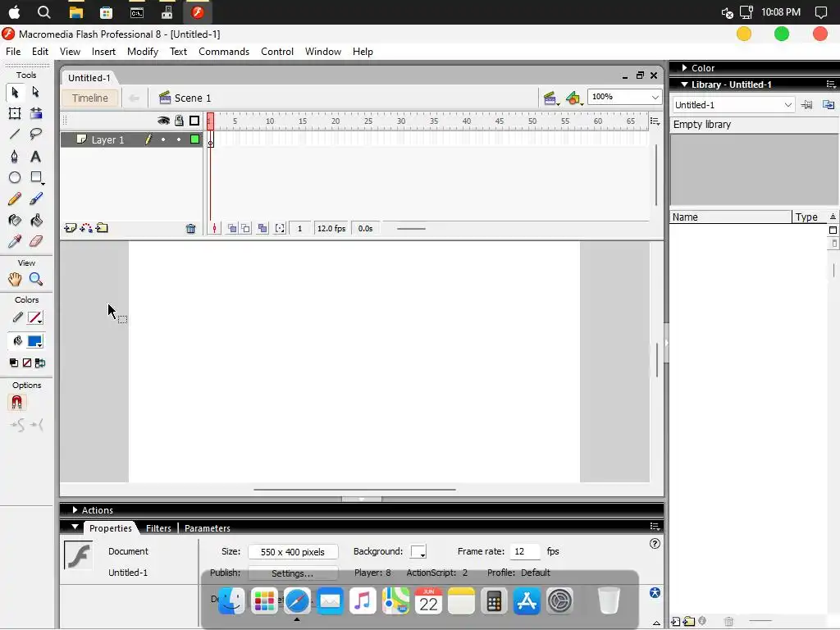Viewport: 840px width, 630px height.
Task: Collapse the Properties panel triangle
Action: pos(75,527)
